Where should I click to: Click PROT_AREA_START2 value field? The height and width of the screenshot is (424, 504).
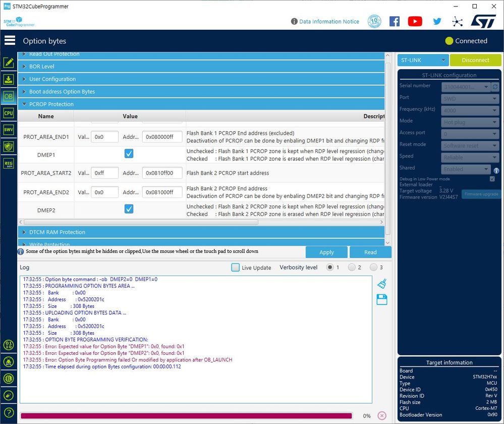(105, 173)
